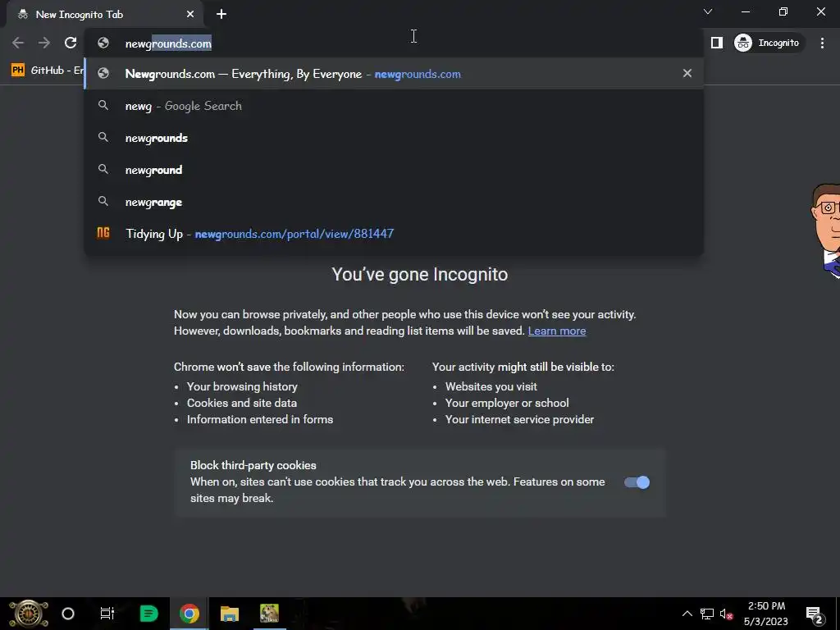Open Task View on the taskbar

107,614
